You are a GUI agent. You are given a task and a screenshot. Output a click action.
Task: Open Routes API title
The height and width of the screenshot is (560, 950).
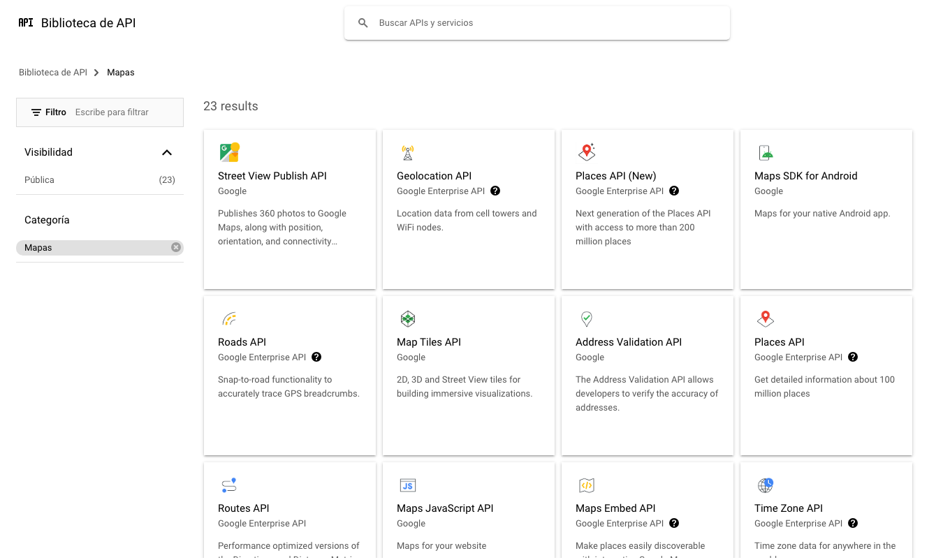(x=243, y=508)
